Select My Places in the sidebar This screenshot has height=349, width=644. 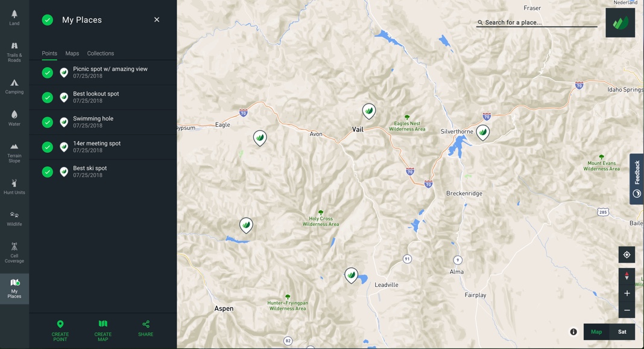click(14, 289)
